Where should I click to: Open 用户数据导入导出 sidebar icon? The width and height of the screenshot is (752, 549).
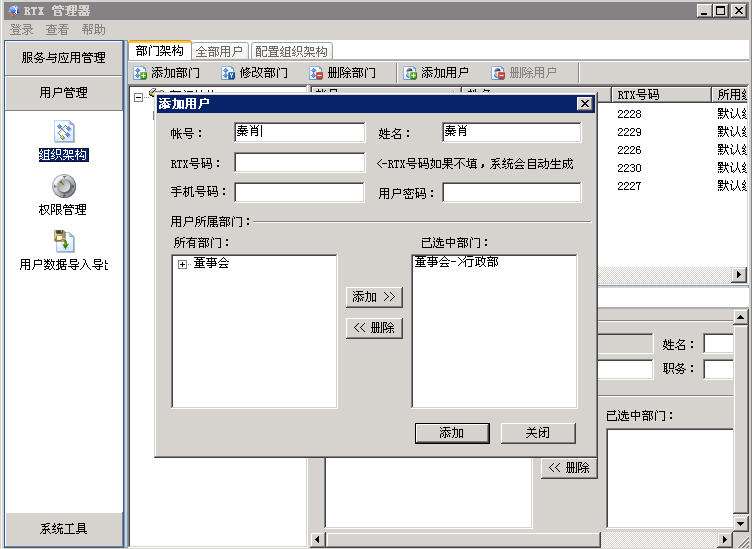[x=63, y=241]
